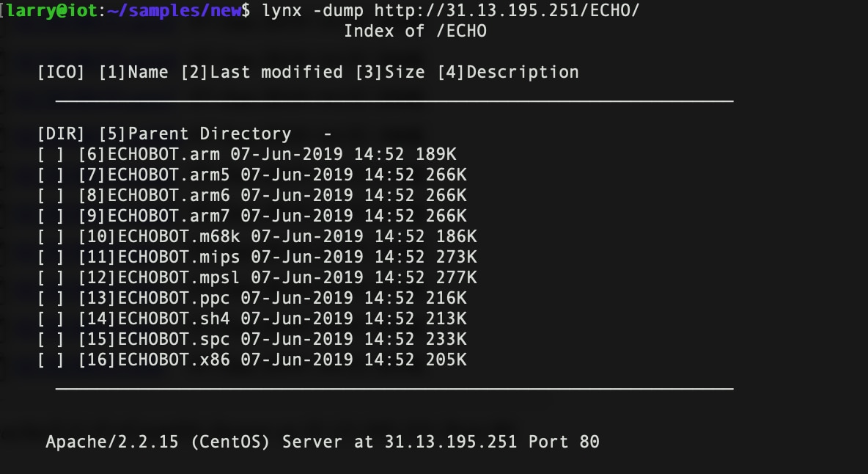This screenshot has height=474, width=868.
Task: Open the ECHOBOT.mips file link
Action: pyautogui.click(x=179, y=258)
